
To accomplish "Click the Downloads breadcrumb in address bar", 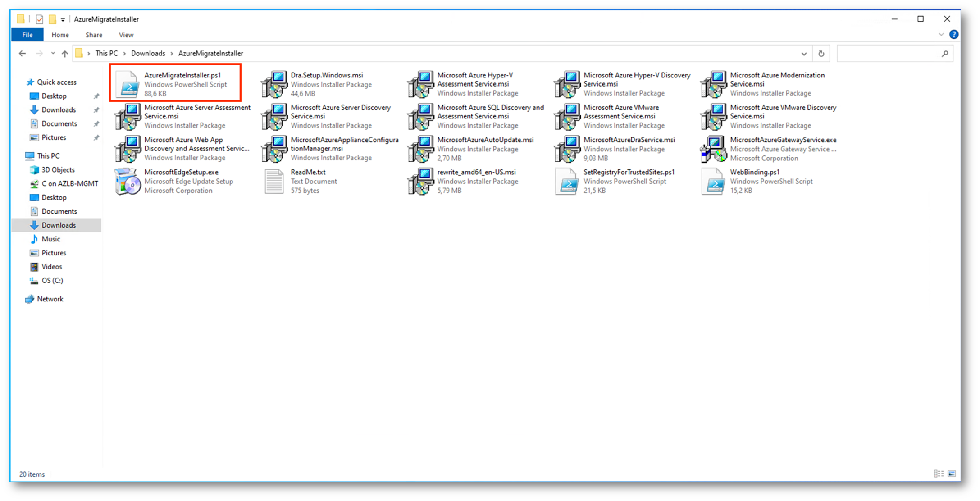I will pyautogui.click(x=148, y=53).
